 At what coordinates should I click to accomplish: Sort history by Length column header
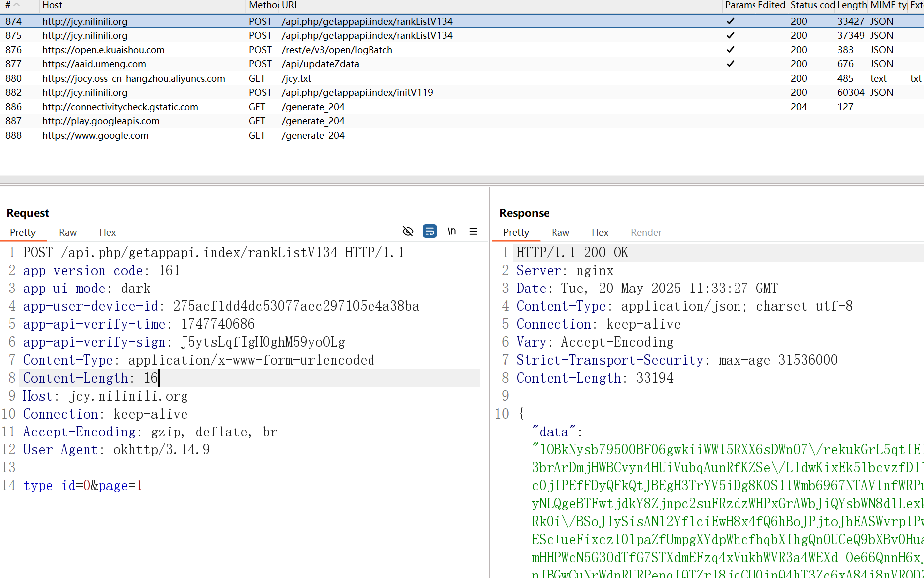pyautogui.click(x=852, y=5)
